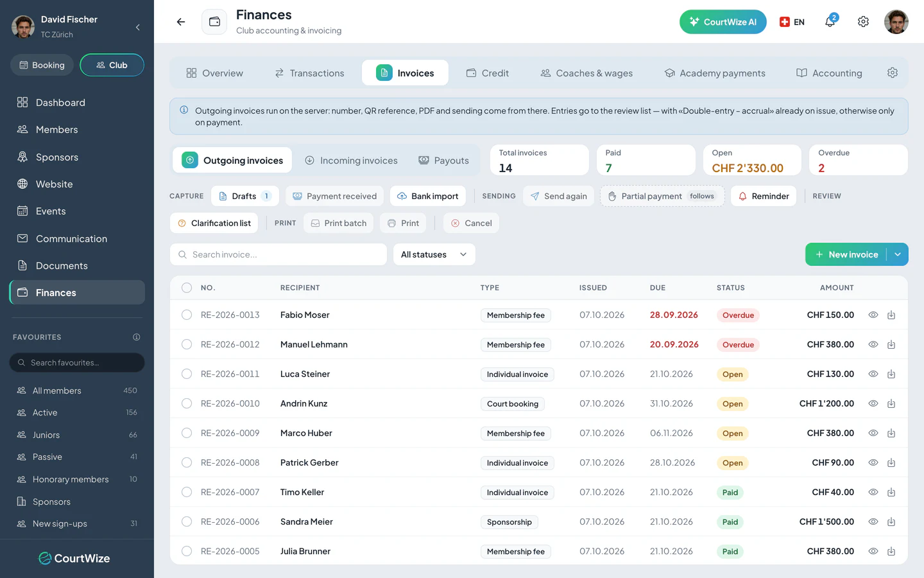Select all invoices with header checkbox

[x=187, y=288]
